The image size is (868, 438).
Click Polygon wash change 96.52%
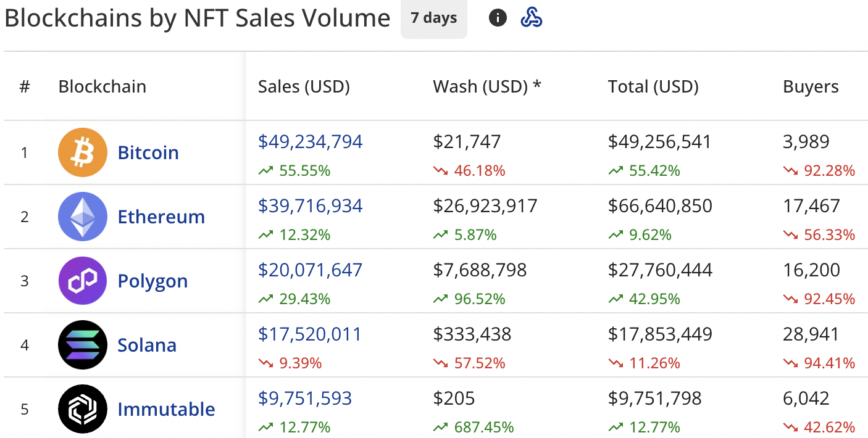(469, 299)
